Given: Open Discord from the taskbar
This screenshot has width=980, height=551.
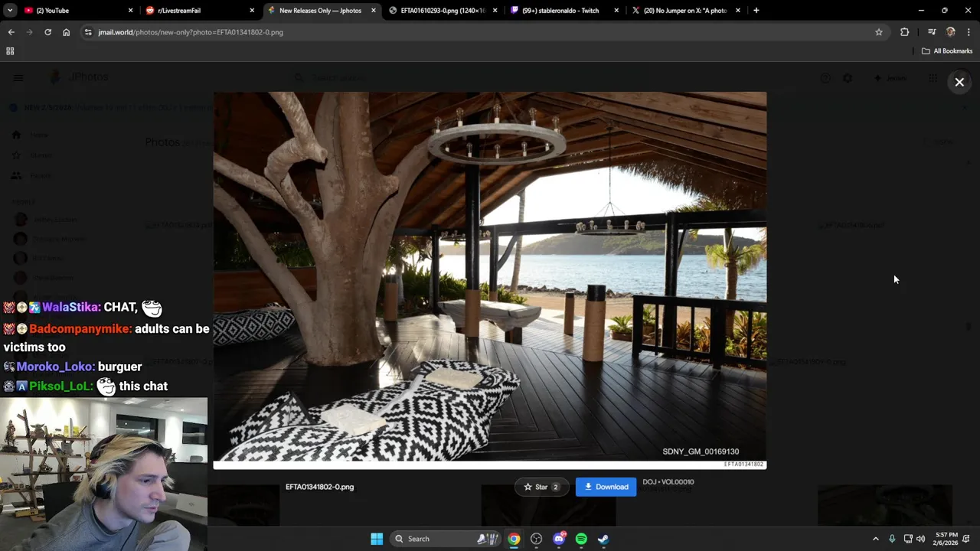Looking at the screenshot, I should (559, 539).
